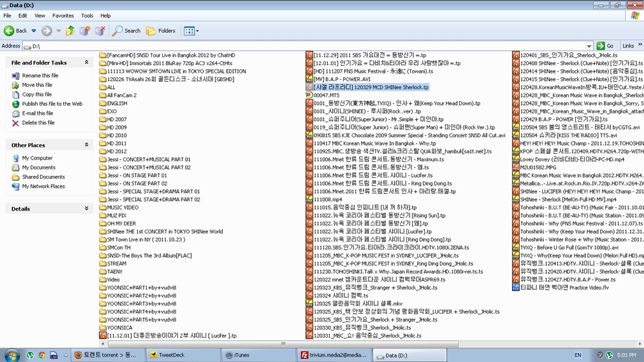The width and height of the screenshot is (644, 362).
Task: Select the ALL folder icon
Action: point(102,87)
